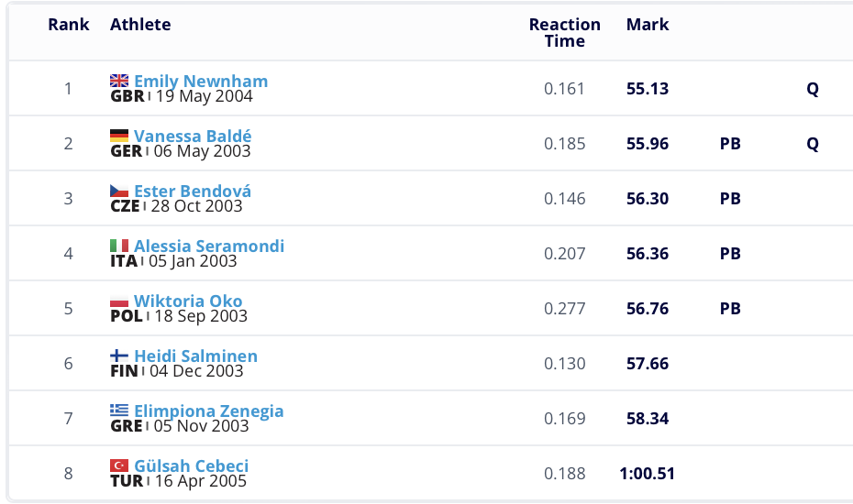The image size is (853, 504).
Task: Click the Athlete column header
Action: [140, 25]
